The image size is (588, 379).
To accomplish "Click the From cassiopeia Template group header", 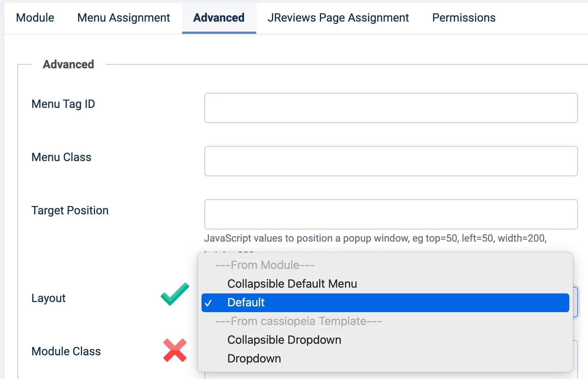I will click(298, 321).
